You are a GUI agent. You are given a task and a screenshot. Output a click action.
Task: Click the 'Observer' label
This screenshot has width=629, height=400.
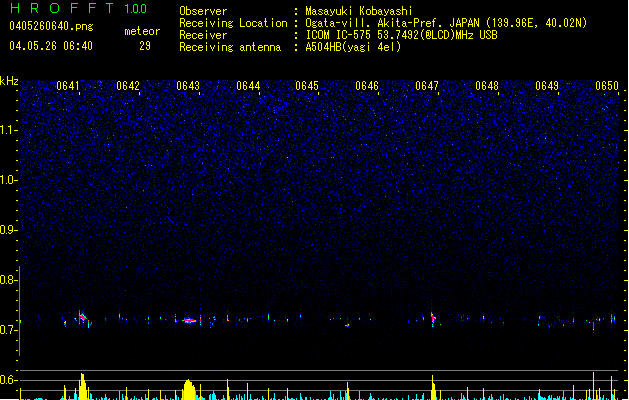click(x=203, y=11)
